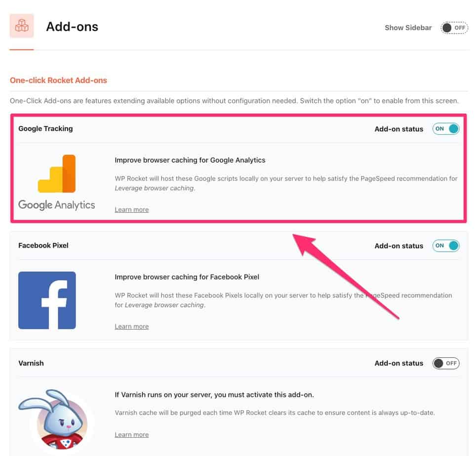Image resolution: width=476 pixels, height=456 pixels.
Task: Click the Facebook logo icon
Action: point(47,300)
